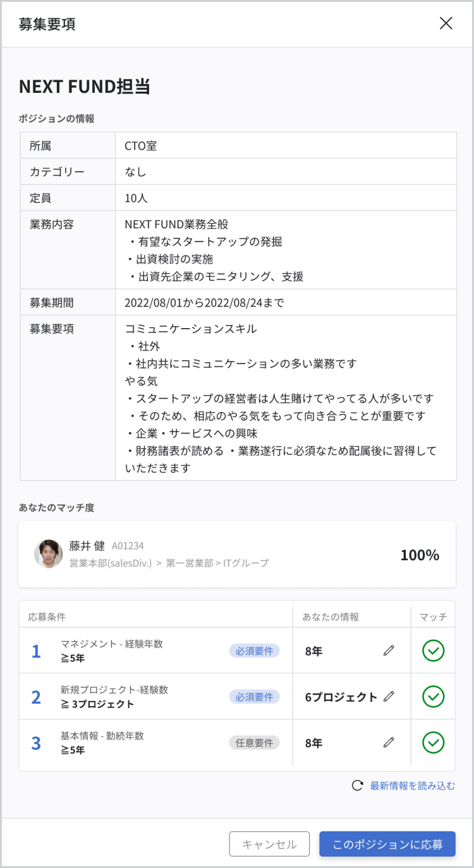Click the 任意要件 badge
The image size is (474, 868).
click(x=254, y=743)
